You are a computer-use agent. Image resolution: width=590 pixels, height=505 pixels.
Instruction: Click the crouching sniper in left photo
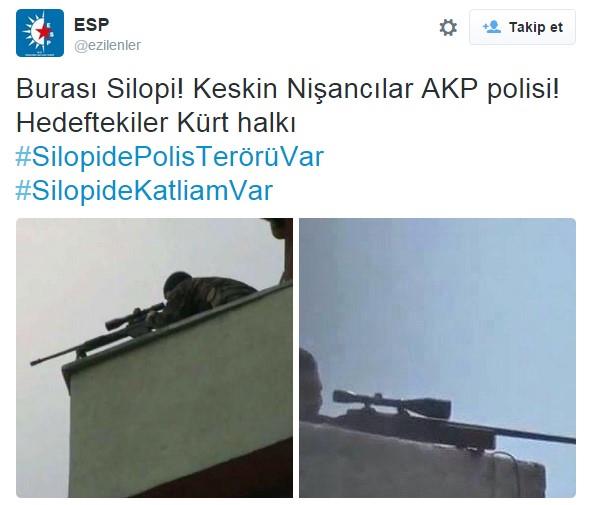[203, 297]
